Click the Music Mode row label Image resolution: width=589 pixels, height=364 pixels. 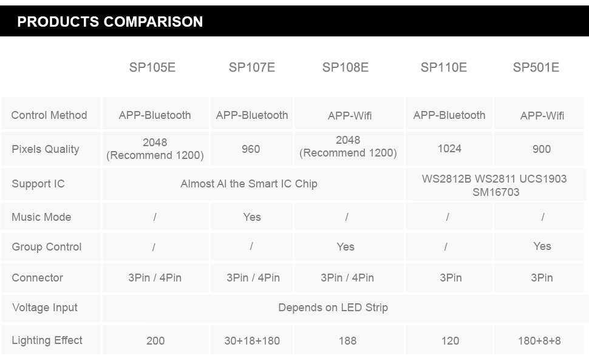coord(41,217)
